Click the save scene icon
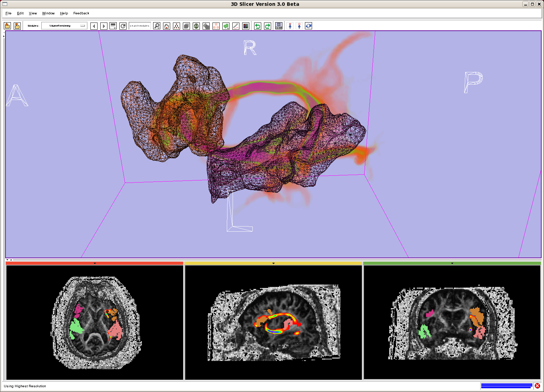 17,26
